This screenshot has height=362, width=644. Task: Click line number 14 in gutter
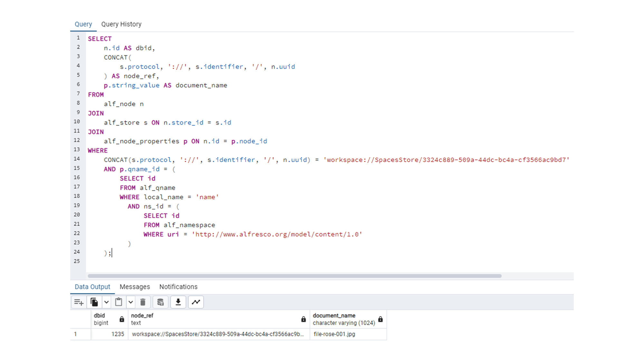click(x=77, y=159)
